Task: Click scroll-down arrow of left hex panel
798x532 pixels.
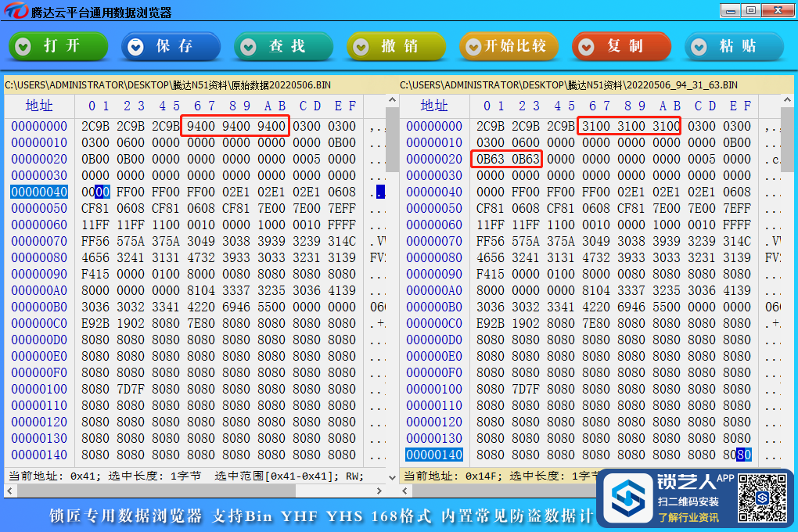Action: pos(392,477)
